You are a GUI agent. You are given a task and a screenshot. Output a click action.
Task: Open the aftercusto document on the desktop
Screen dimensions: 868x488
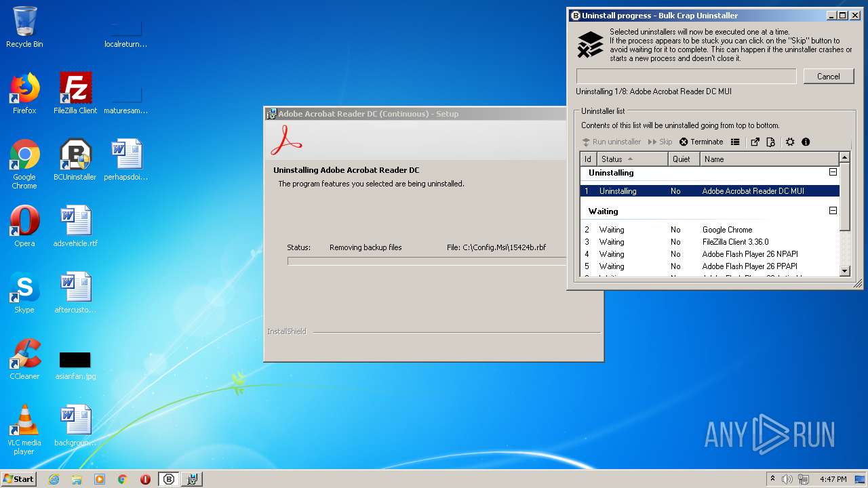[x=75, y=293]
